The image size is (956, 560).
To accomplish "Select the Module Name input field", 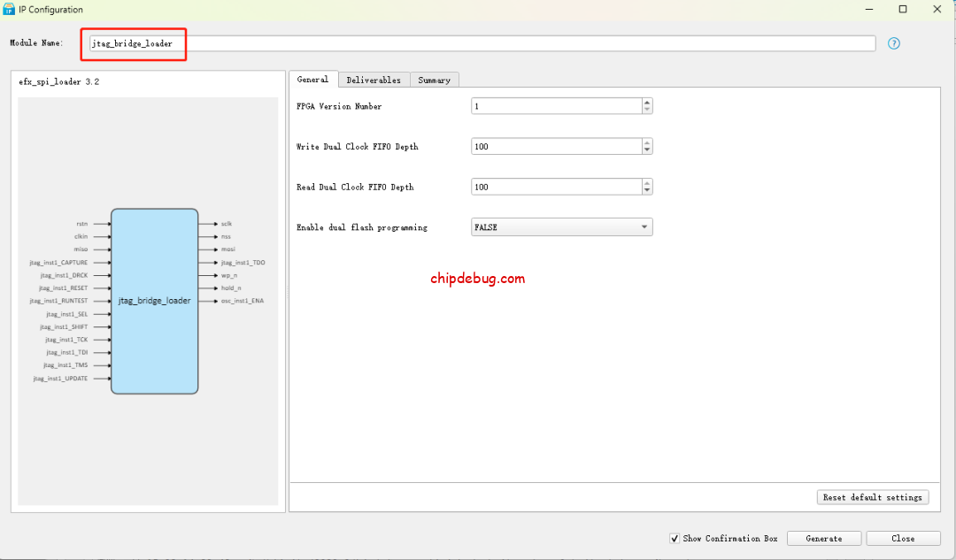I will click(x=266, y=42).
